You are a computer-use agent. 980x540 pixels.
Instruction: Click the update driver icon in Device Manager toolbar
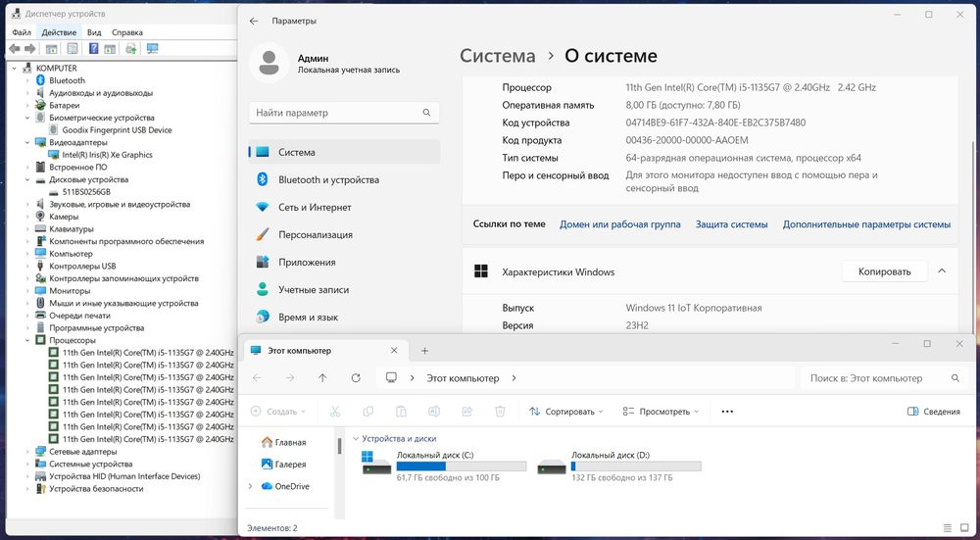130,49
